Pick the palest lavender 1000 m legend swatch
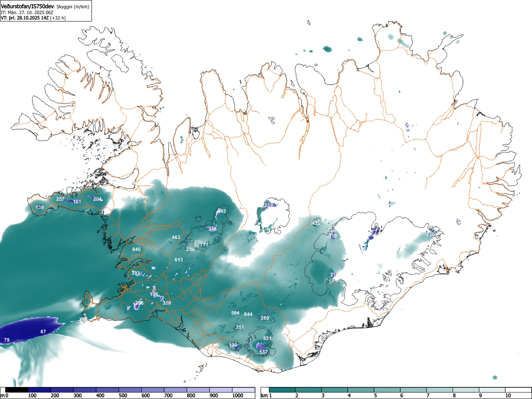Screen dimensions: 532x399 [x=244, y=390]
